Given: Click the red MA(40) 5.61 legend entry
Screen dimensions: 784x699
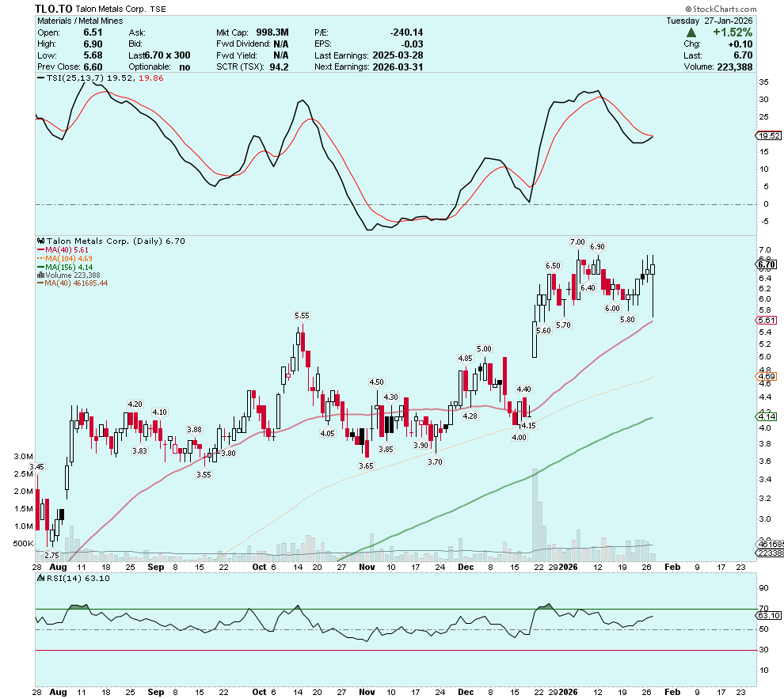Looking at the screenshot, I should click(x=63, y=250).
